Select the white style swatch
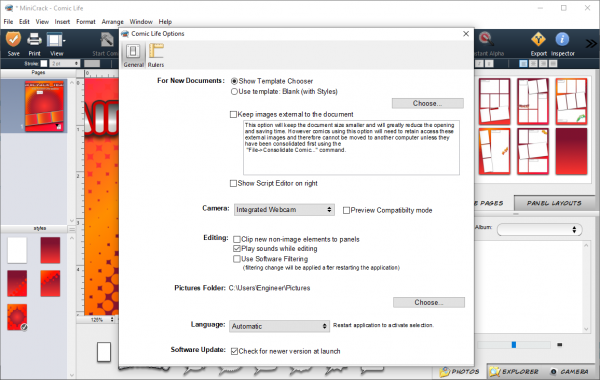Image resolution: width=600 pixels, height=380 pixels. click(x=17, y=250)
